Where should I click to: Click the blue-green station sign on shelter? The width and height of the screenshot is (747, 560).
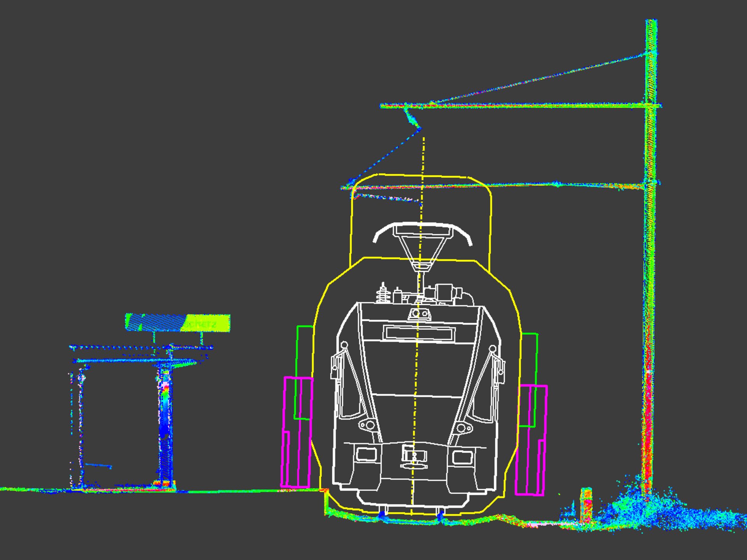tap(177, 323)
